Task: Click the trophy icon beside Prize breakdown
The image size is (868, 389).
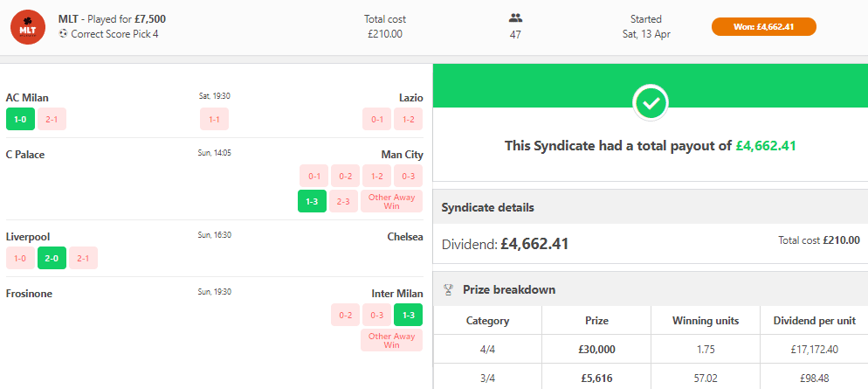Action: click(449, 289)
